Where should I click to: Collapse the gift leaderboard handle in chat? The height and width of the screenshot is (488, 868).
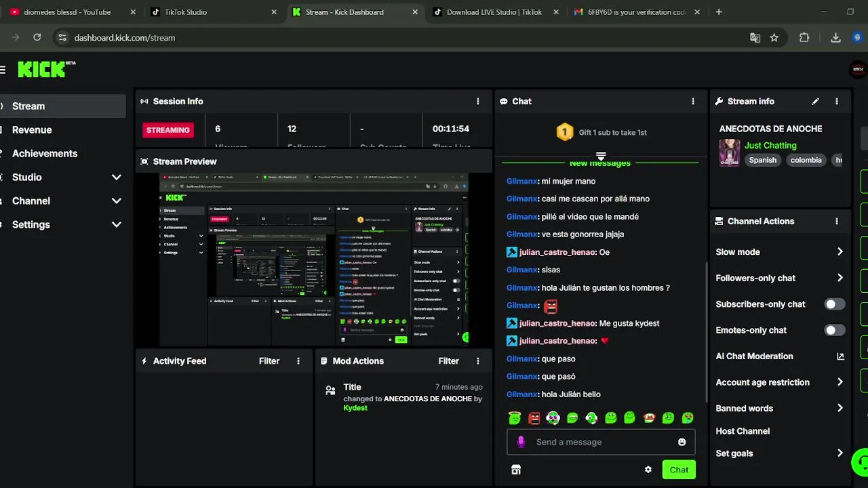click(x=600, y=157)
